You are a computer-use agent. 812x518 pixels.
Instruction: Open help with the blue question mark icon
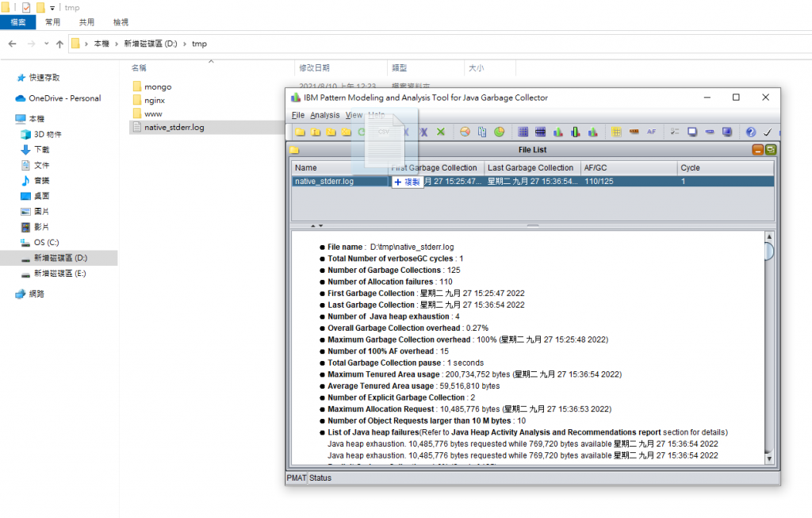click(751, 132)
